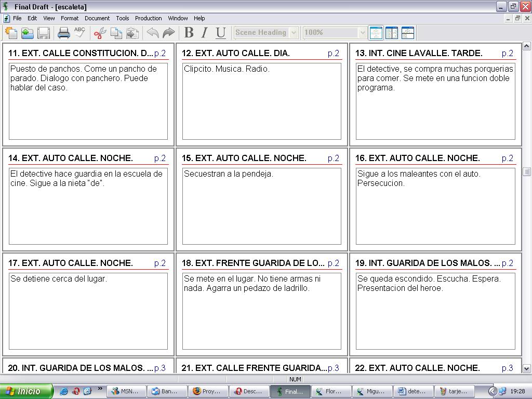
Task: Redo the last undone action
Action: 169,33
